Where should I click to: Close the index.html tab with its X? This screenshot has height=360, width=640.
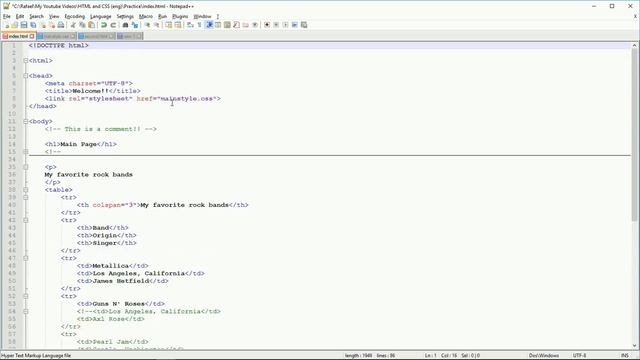tap(32, 36)
